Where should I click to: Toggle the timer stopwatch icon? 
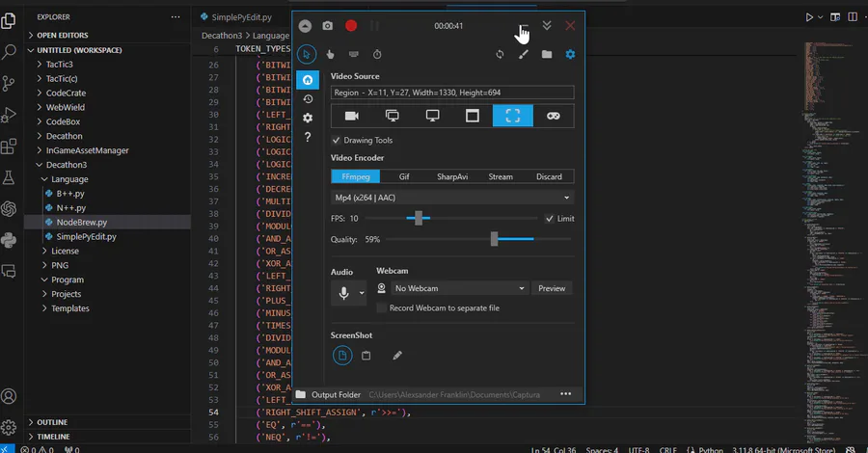click(377, 54)
